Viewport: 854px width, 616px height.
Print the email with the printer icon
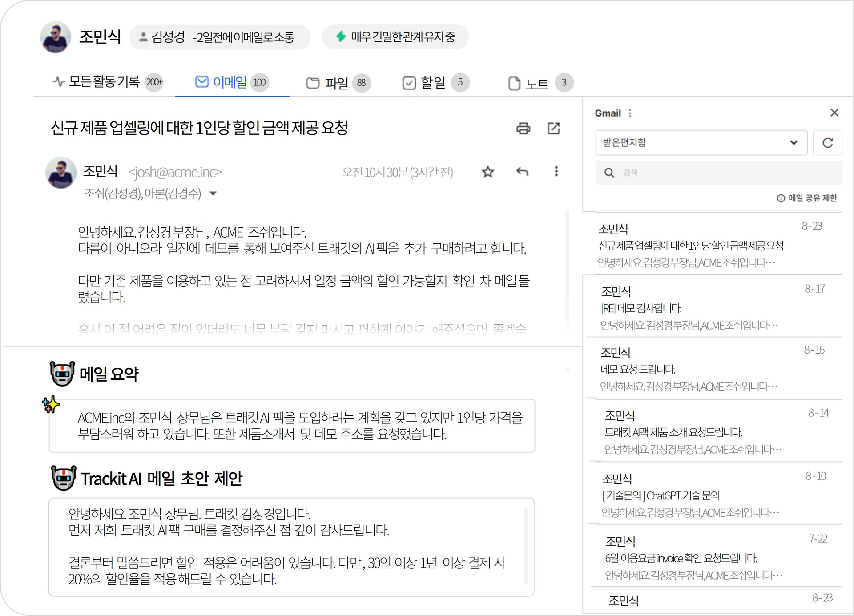523,128
